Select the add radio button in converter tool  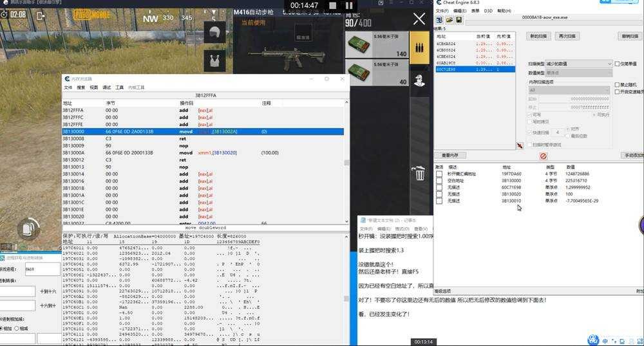(1, 329)
